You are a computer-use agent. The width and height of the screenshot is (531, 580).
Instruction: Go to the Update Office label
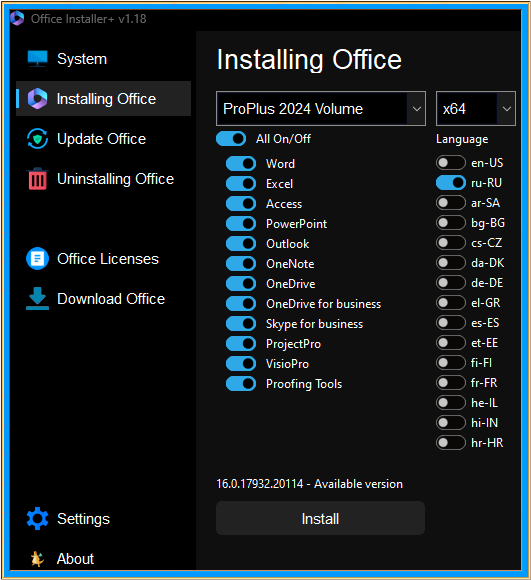pyautogui.click(x=101, y=139)
